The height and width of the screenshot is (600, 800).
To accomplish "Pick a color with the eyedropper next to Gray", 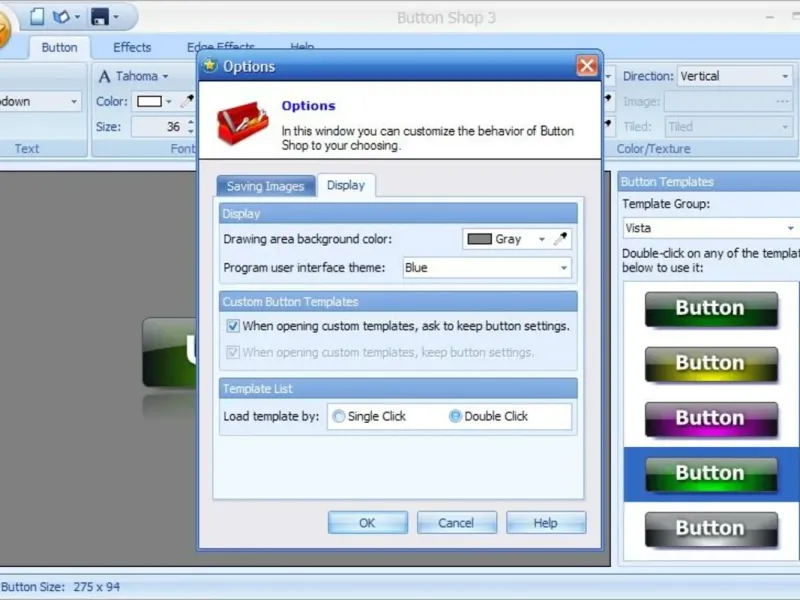I will pos(560,238).
